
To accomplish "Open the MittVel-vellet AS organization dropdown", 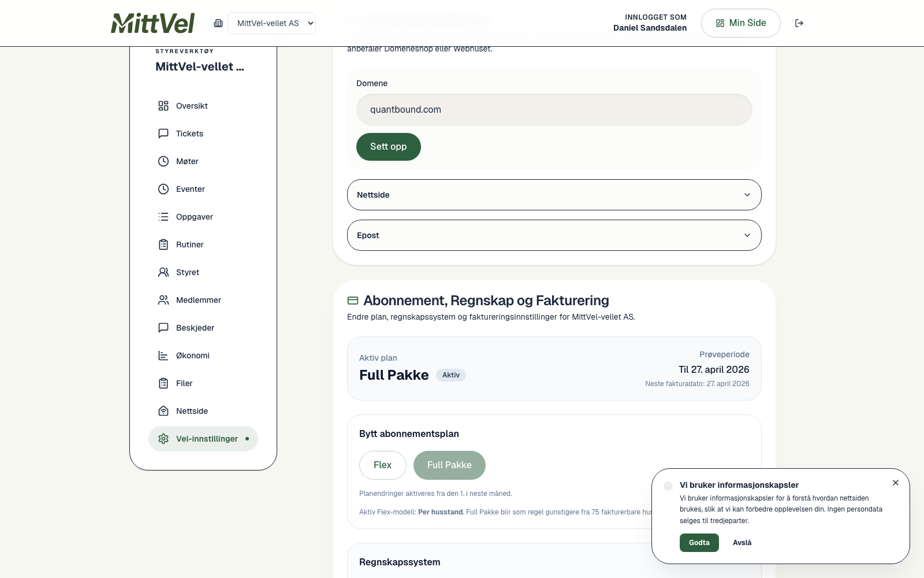I will click(x=272, y=23).
